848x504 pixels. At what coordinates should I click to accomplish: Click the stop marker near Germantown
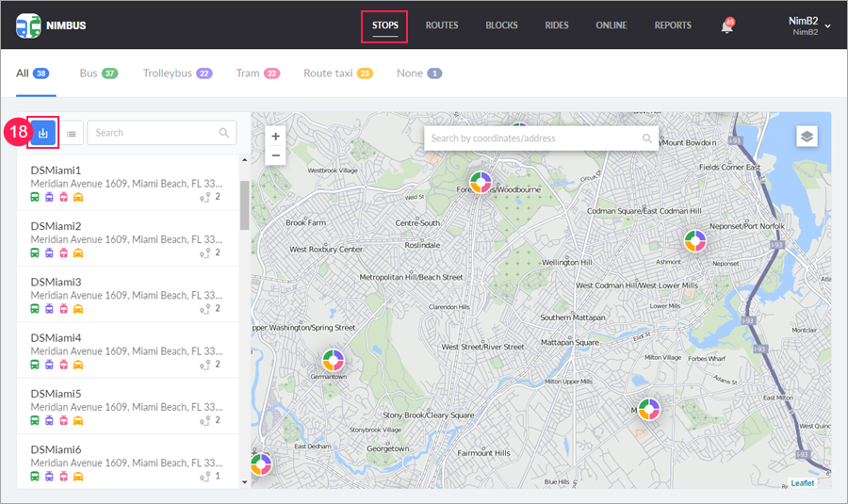point(333,360)
